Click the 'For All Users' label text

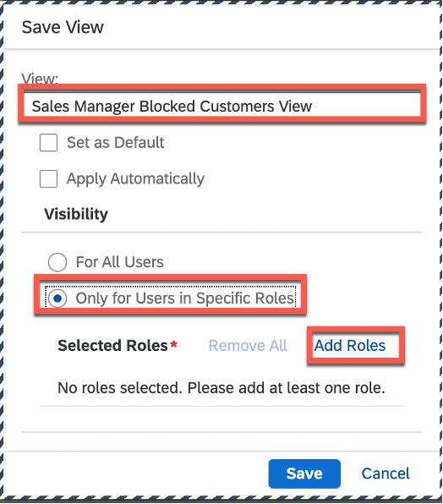[x=119, y=262]
